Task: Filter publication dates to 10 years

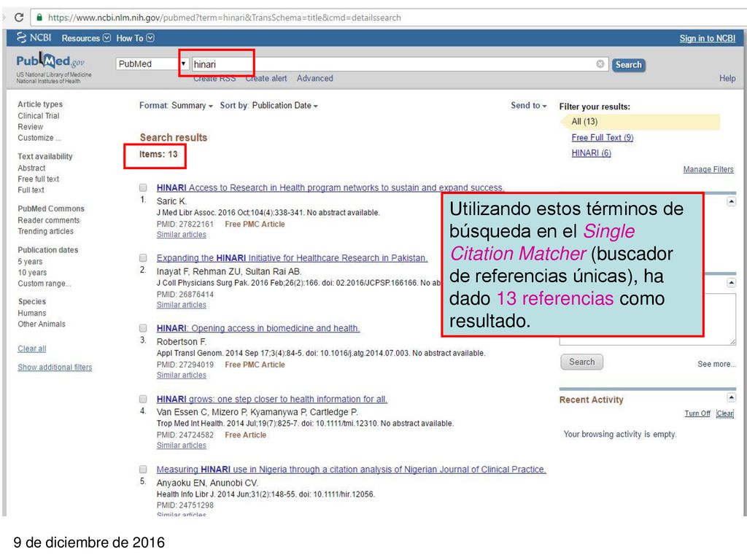Action: point(32,273)
